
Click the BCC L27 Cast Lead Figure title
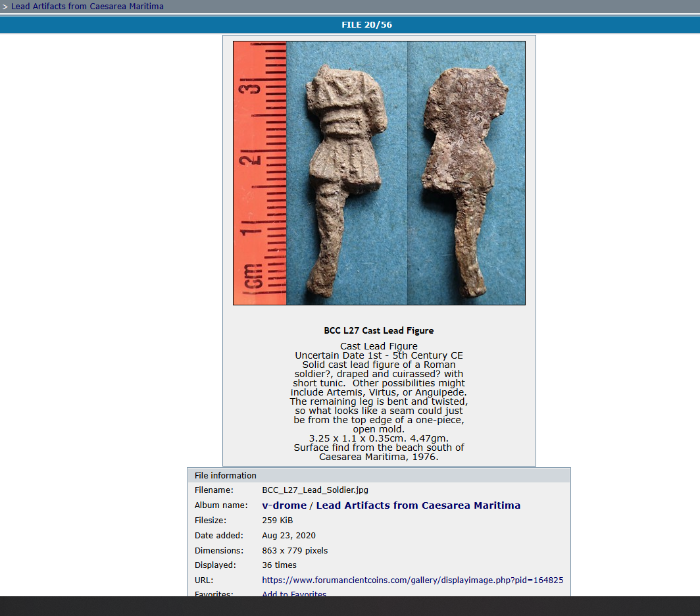(378, 330)
